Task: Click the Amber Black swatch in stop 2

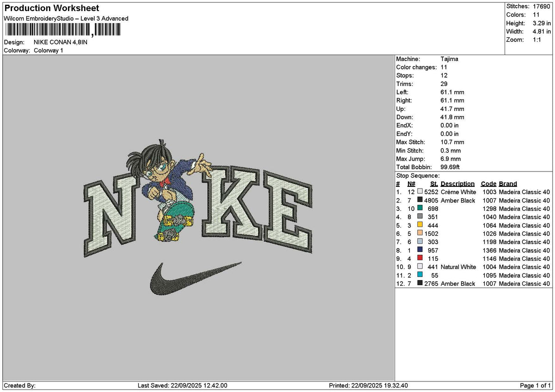Action: pos(420,200)
